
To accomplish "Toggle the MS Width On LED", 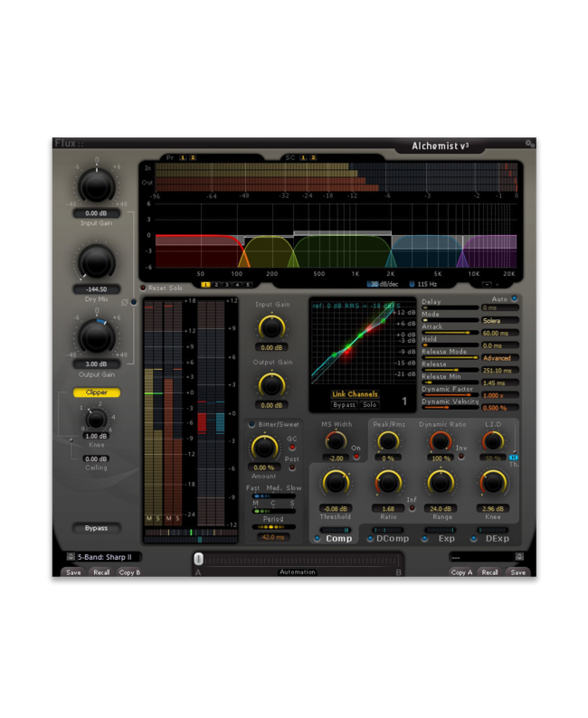I will point(356,457).
